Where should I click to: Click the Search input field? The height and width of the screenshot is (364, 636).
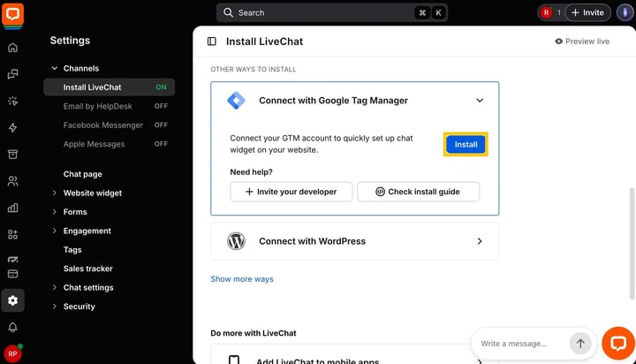[x=332, y=12]
